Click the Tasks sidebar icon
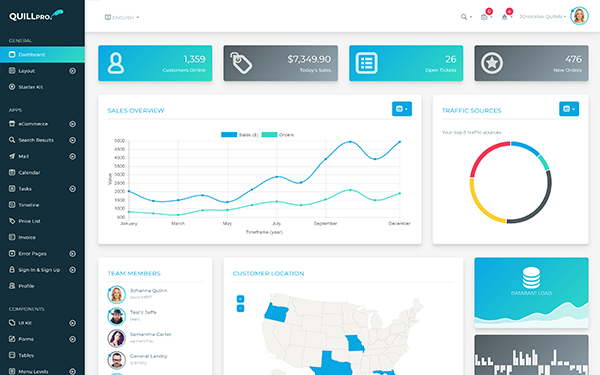This screenshot has height=375, width=600. pyautogui.click(x=12, y=188)
